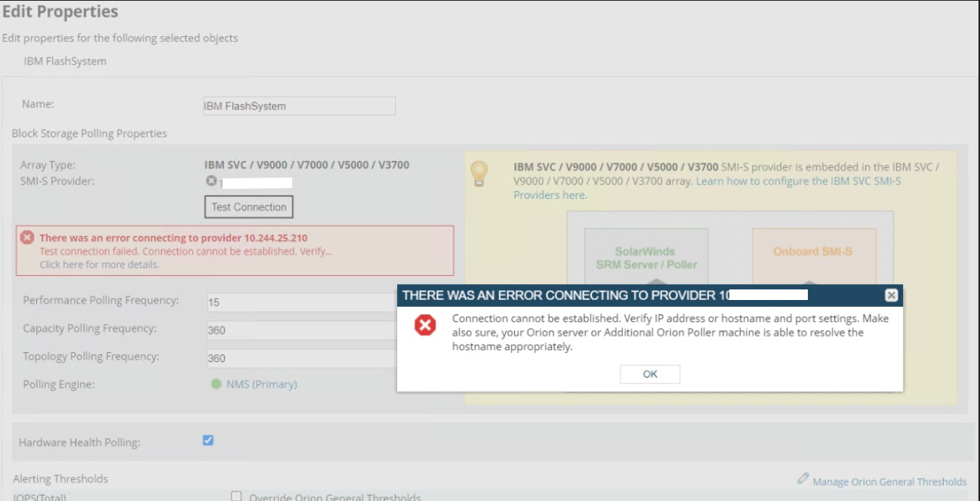Viewport: 980px width, 501px height.
Task: Click the Capacity Polling Frequency field
Action: (302, 330)
